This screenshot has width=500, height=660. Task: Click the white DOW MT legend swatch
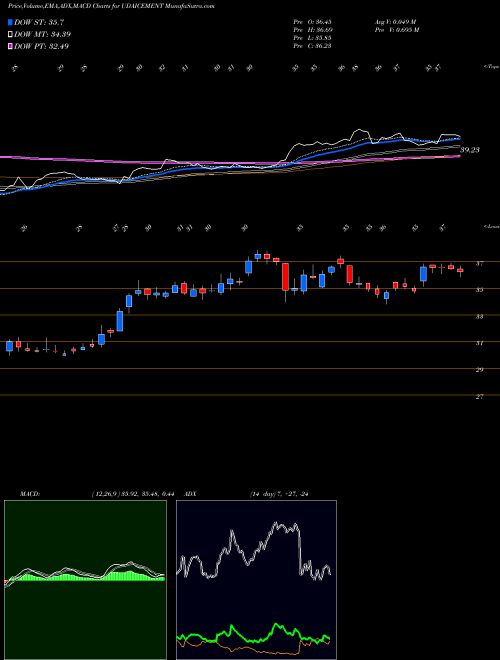10,34
